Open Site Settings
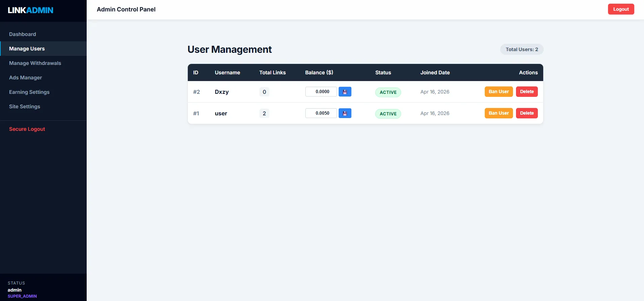Image resolution: width=644 pixels, height=301 pixels. [25, 107]
